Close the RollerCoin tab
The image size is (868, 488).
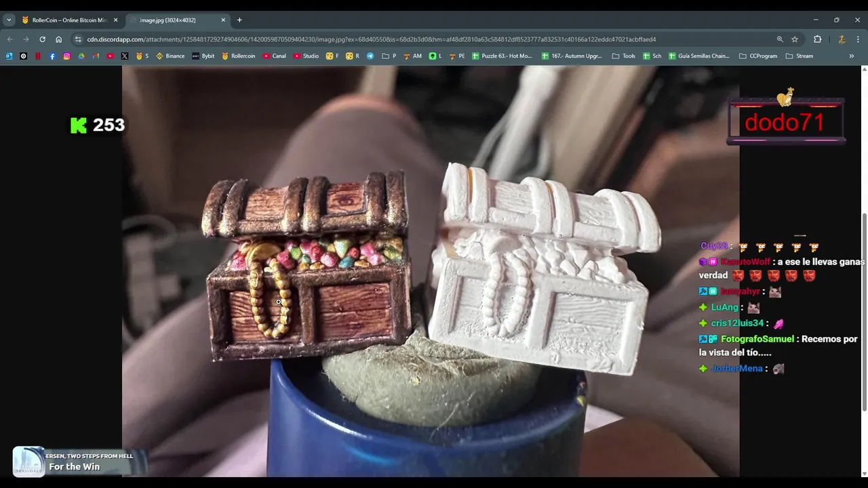[115, 20]
